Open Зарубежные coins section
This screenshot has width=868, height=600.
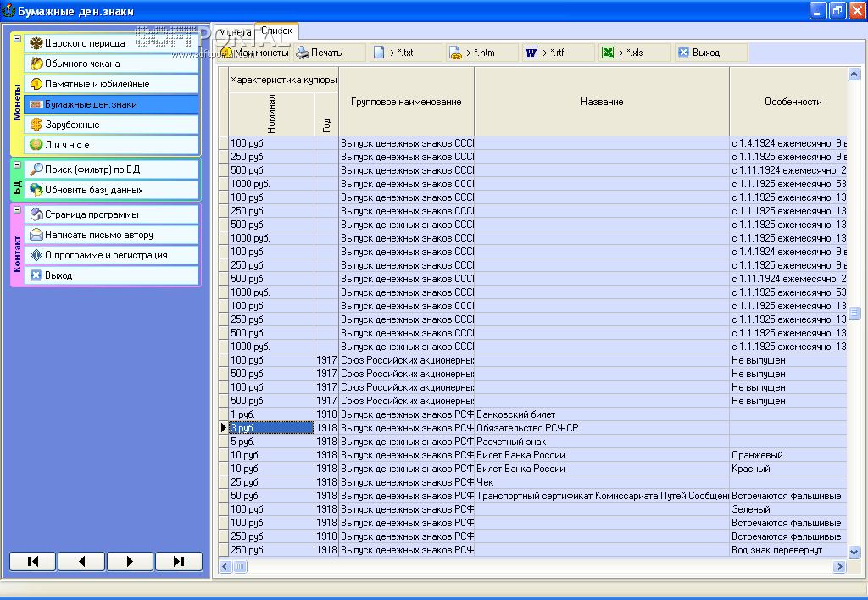(111, 125)
